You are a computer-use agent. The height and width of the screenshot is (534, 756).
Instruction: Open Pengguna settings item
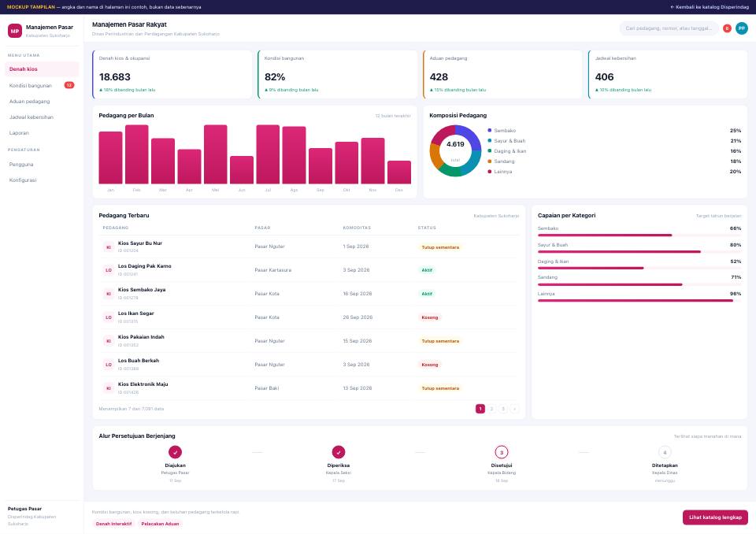point(42,165)
